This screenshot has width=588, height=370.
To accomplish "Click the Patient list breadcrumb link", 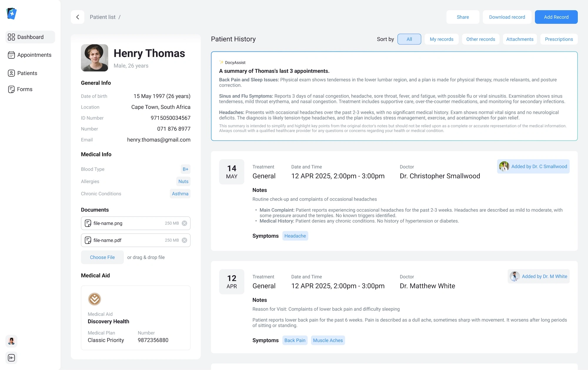I will click(x=103, y=17).
